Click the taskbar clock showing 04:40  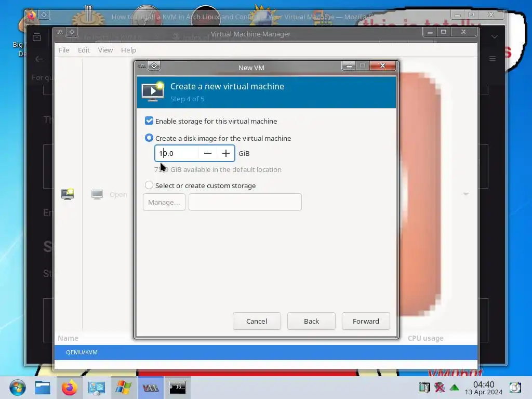[x=484, y=388]
